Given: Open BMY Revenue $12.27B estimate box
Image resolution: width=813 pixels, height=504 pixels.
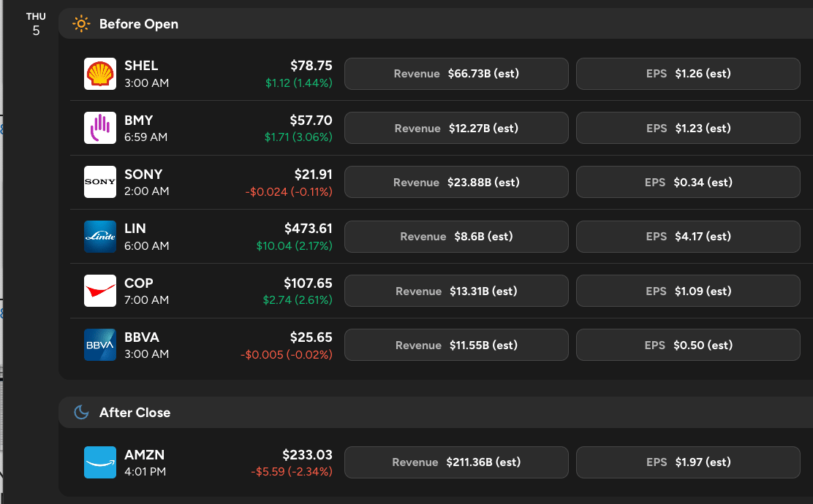Looking at the screenshot, I should [x=456, y=128].
